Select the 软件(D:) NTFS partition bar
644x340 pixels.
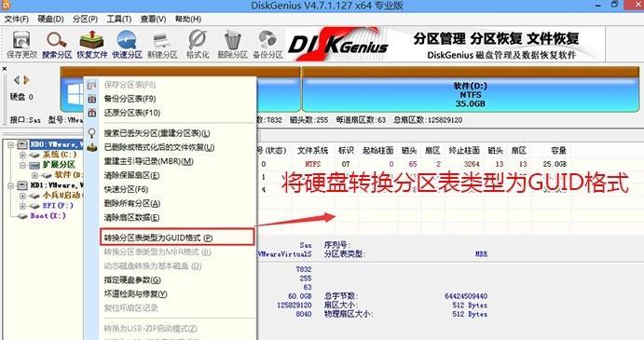(x=471, y=94)
